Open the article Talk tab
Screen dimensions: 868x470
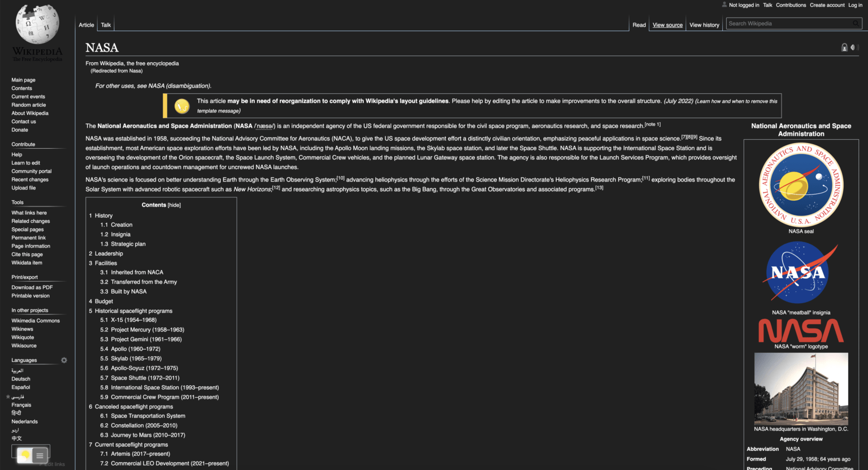pos(106,25)
